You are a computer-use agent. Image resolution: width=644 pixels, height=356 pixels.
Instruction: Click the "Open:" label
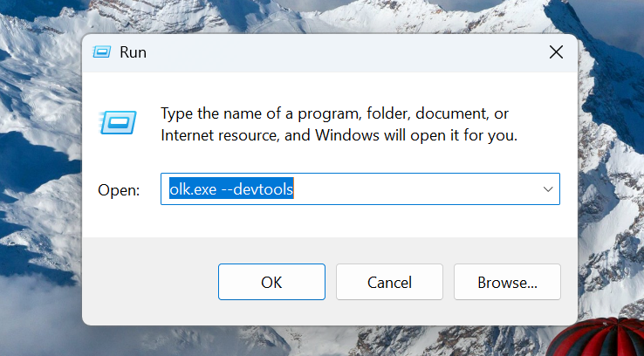119,190
